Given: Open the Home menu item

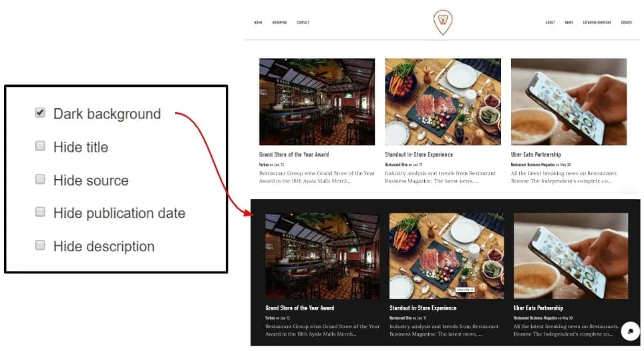Looking at the screenshot, I should (258, 23).
